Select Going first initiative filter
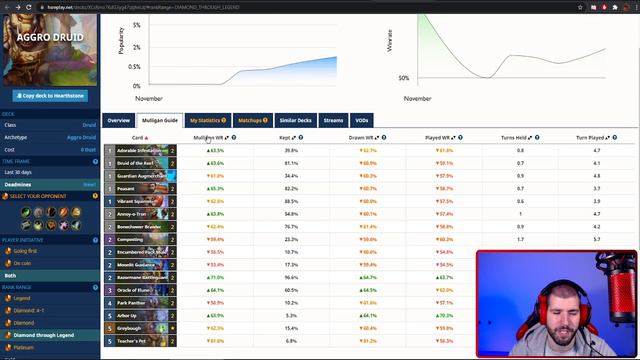This screenshot has width=640, height=360. tap(50, 251)
